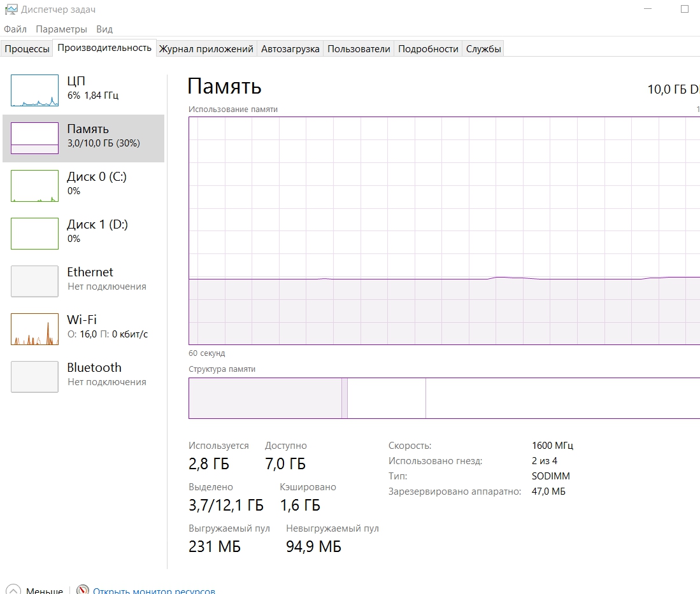This screenshot has width=700, height=594.
Task: Switch to the Службы tab
Action: [x=483, y=48]
